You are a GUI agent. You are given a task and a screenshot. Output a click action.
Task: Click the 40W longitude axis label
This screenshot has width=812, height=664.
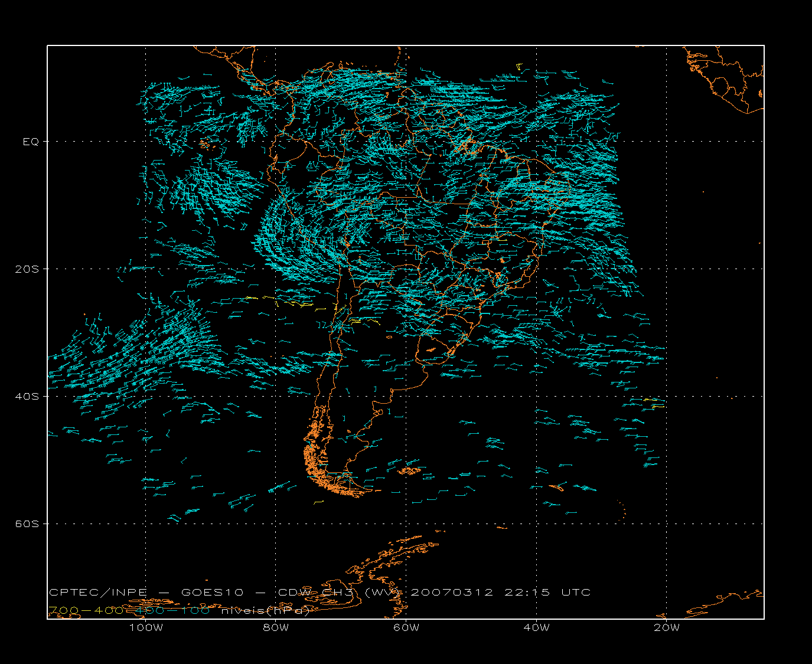click(536, 627)
